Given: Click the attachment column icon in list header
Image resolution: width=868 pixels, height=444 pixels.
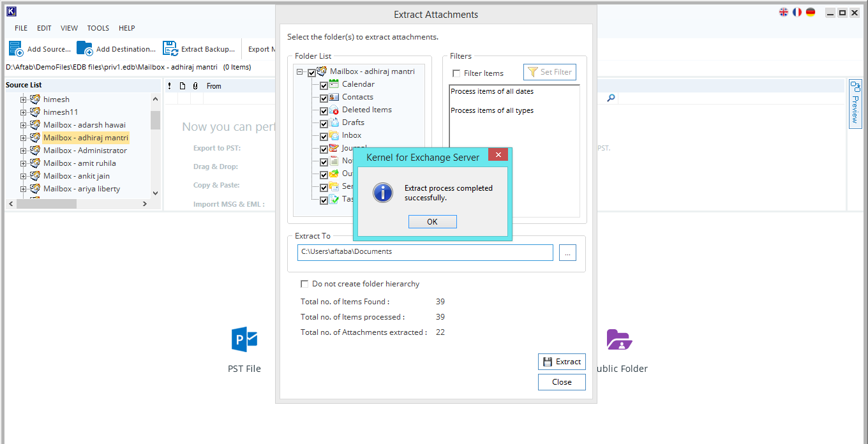Looking at the screenshot, I should pyautogui.click(x=195, y=85).
